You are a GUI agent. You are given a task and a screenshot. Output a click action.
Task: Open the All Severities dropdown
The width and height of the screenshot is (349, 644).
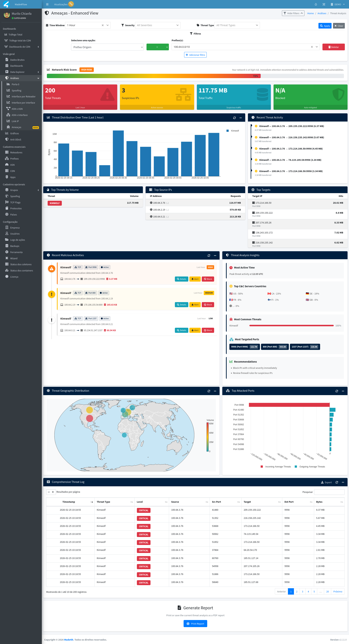[158, 25]
